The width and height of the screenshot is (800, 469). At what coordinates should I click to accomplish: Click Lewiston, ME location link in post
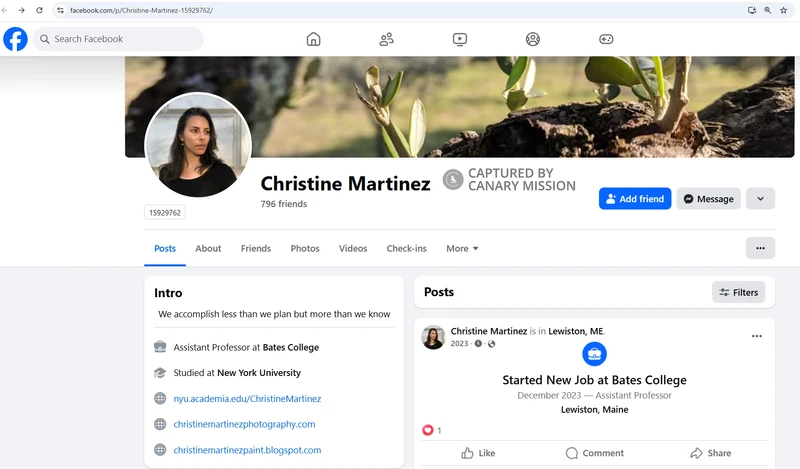pyautogui.click(x=576, y=331)
